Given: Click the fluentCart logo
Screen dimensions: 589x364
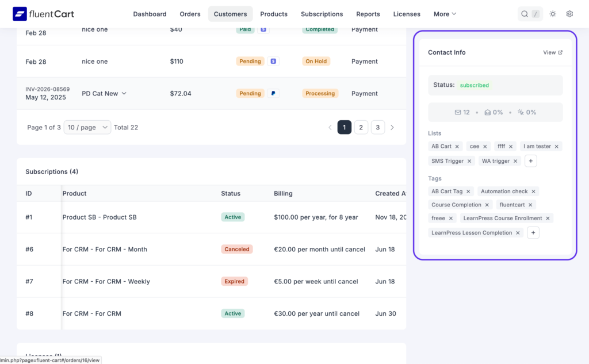Looking at the screenshot, I should (x=43, y=14).
